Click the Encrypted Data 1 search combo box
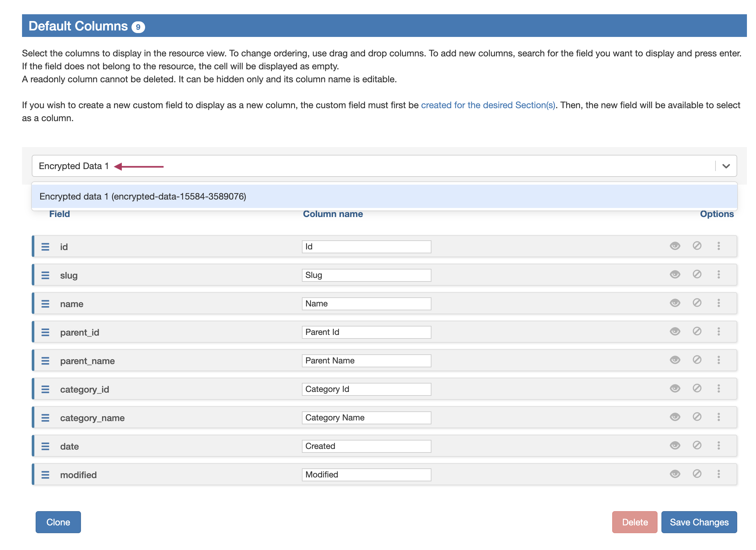This screenshot has height=550, width=756. [x=367, y=166]
